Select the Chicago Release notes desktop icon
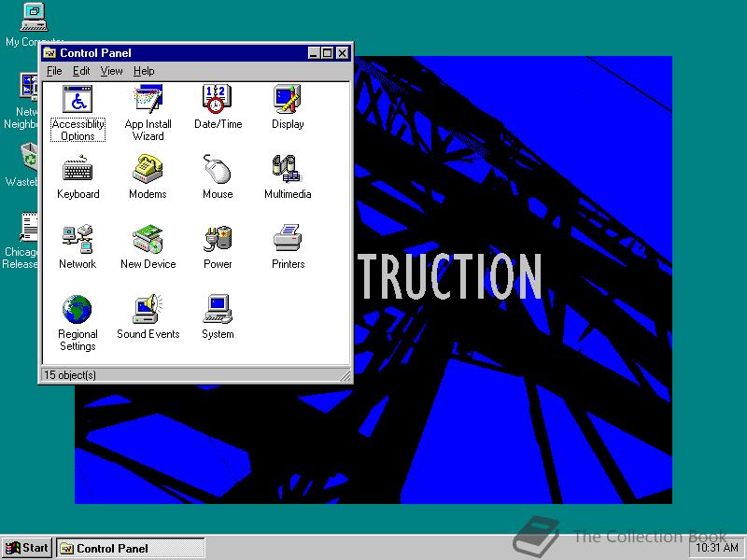This screenshot has width=747, height=560. tap(28, 227)
